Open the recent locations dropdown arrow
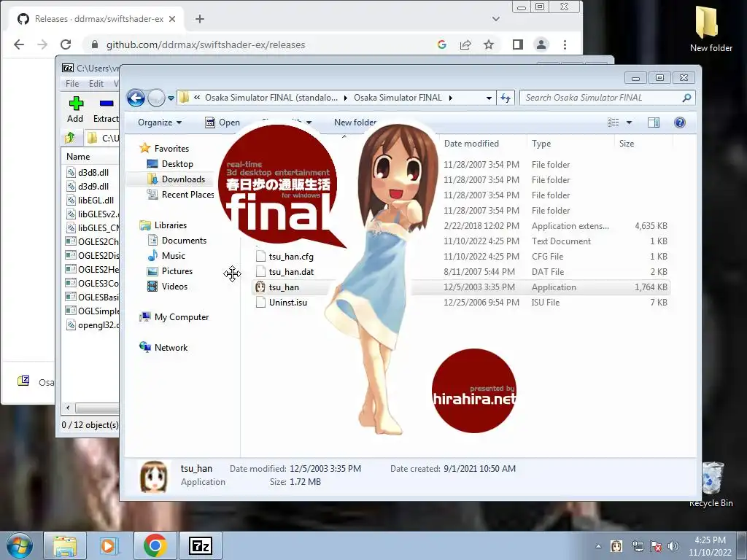Image resolution: width=747 pixels, height=560 pixels. [x=171, y=98]
